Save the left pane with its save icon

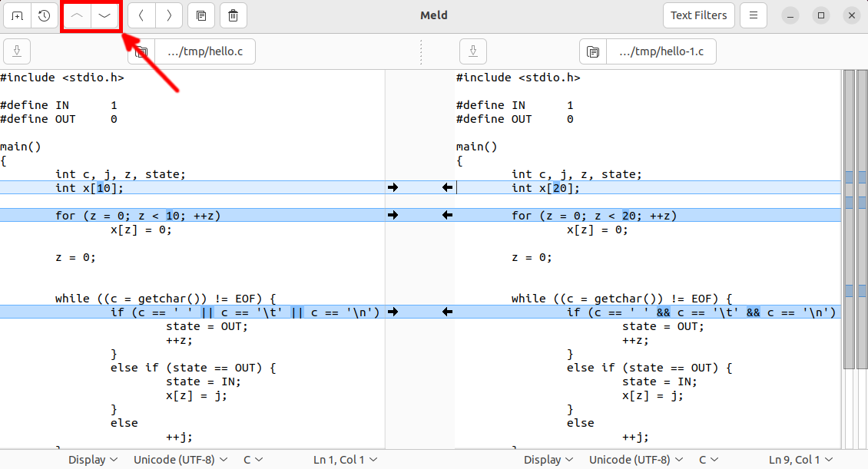click(x=16, y=51)
